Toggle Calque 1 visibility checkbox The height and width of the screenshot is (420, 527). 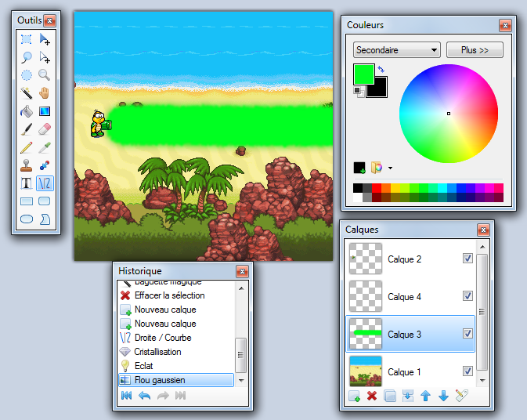pyautogui.click(x=467, y=371)
